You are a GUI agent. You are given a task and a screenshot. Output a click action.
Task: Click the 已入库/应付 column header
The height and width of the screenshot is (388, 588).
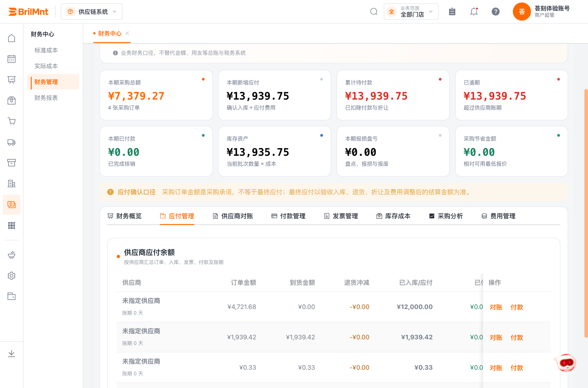(x=416, y=283)
